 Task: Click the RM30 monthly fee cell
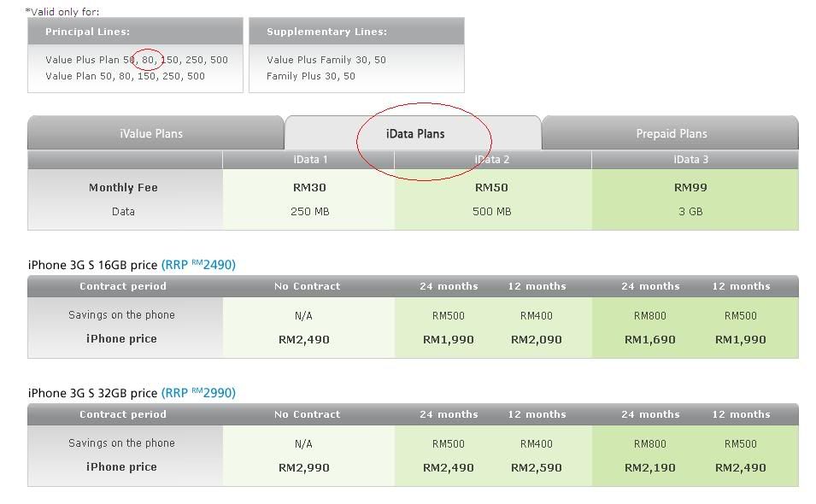pos(309,187)
